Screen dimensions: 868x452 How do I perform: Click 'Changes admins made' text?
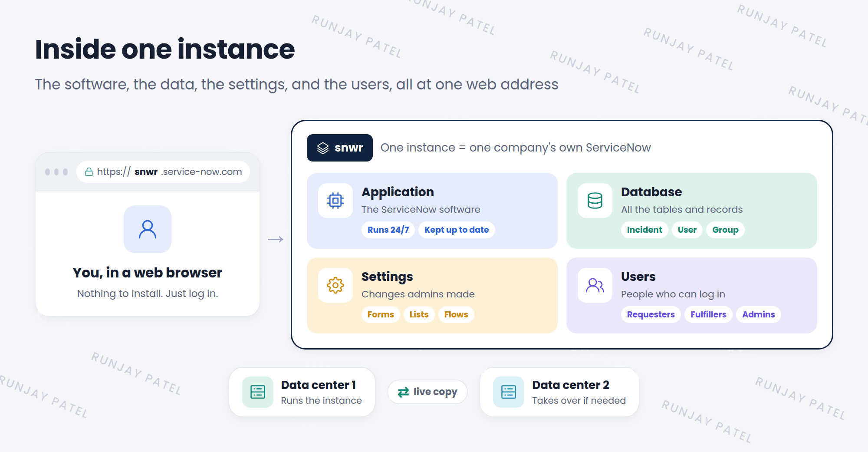coord(418,294)
